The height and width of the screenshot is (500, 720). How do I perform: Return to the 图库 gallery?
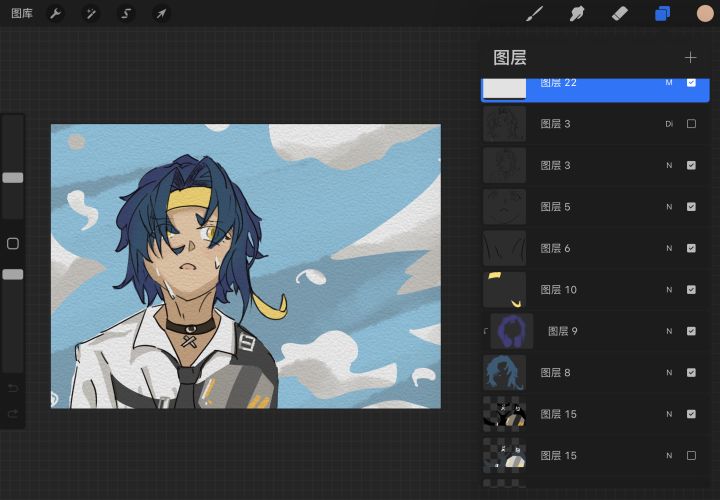22,14
